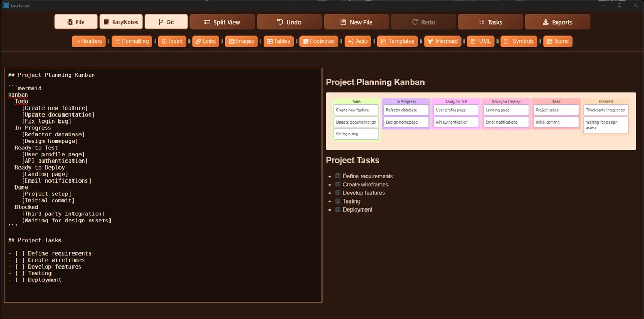Mark the Deployment checkbox as done
644x319 pixels.
[x=338, y=209]
